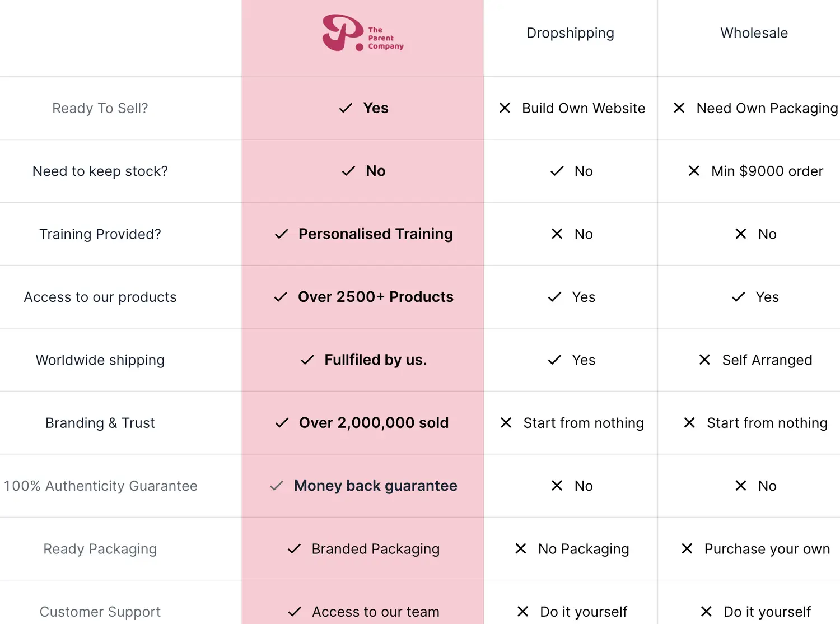This screenshot has width=840, height=624.
Task: Click the Ready To Sell? row label
Action: pyautogui.click(x=100, y=108)
